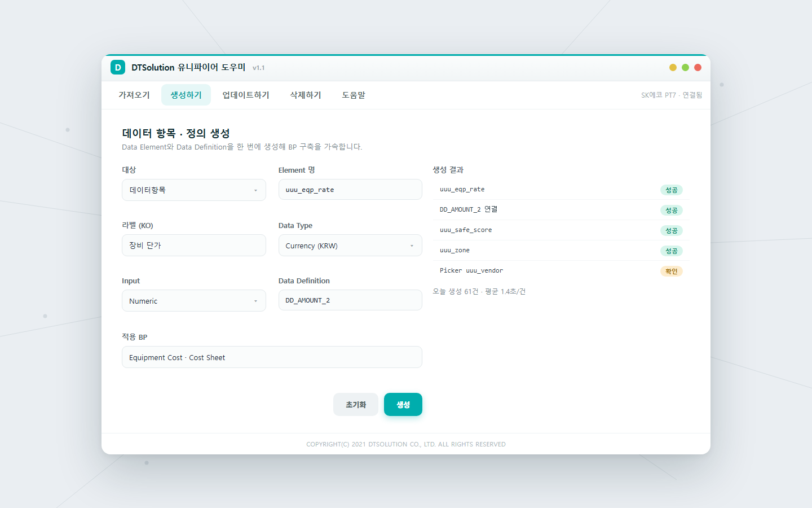812x508 pixels.
Task: Select the DD_AMOUNT_2 연결 result row
Action: click(x=561, y=210)
